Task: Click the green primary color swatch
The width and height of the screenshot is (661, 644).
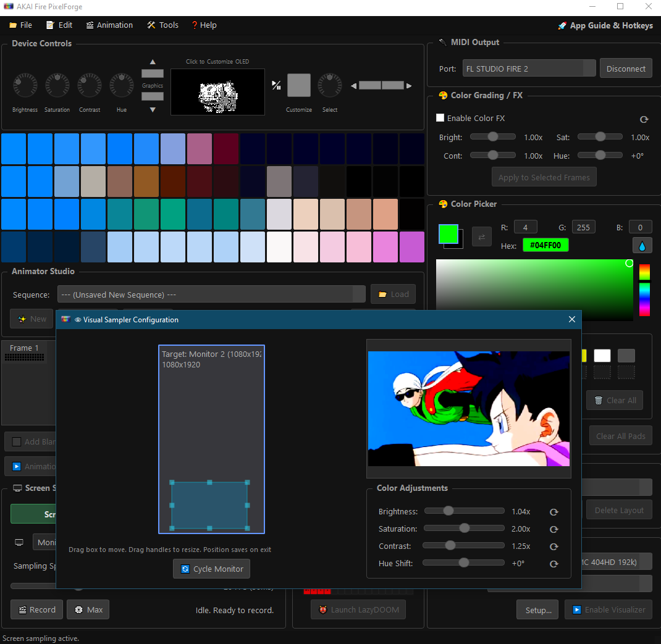Action: click(x=448, y=234)
